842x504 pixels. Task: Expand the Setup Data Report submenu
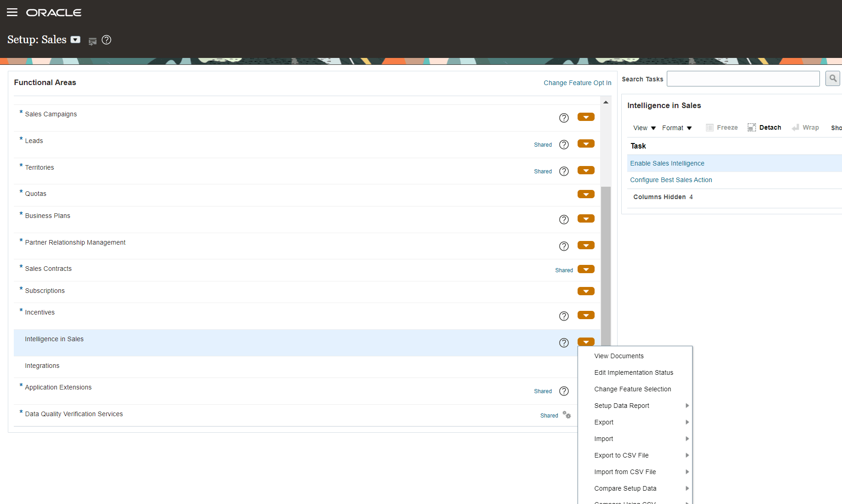pyautogui.click(x=635, y=406)
